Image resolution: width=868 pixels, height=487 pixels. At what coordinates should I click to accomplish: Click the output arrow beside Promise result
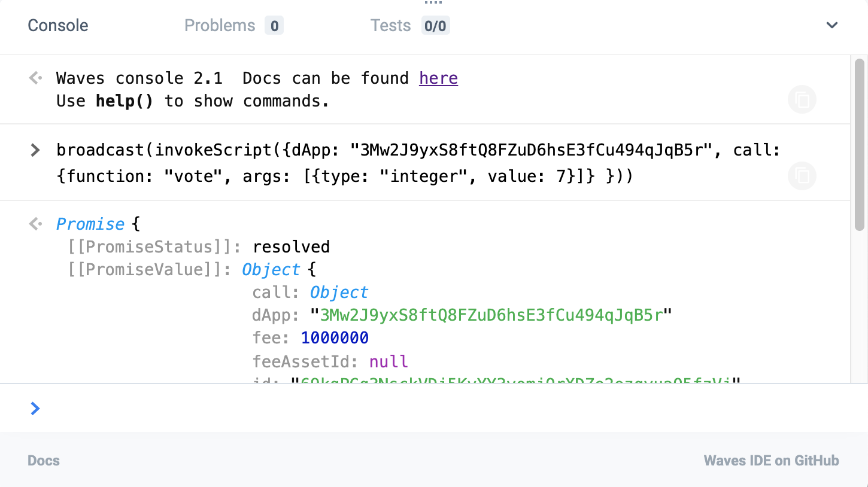point(35,224)
